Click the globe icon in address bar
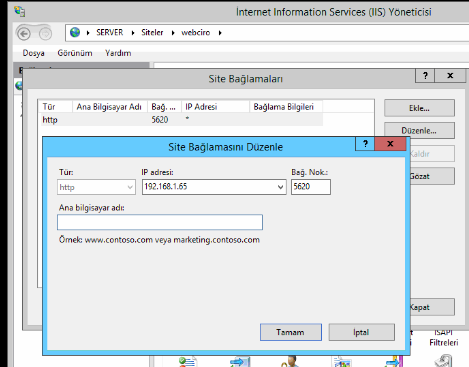The width and height of the screenshot is (469, 367). (x=75, y=32)
